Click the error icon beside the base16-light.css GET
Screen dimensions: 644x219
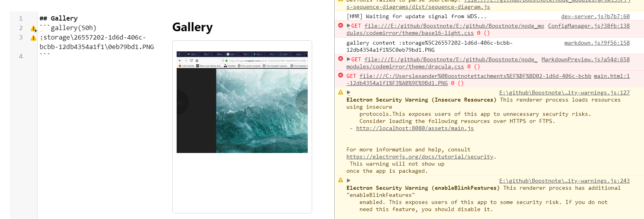coord(341,25)
